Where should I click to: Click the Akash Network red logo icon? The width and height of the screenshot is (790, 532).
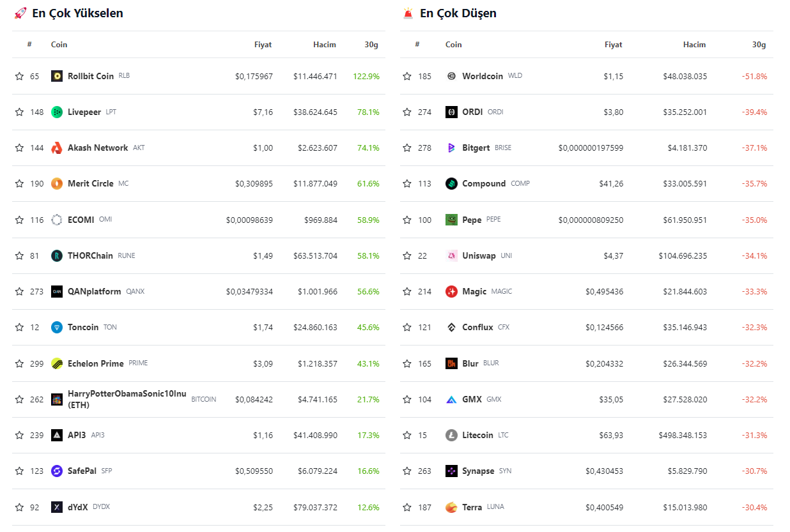coord(57,148)
